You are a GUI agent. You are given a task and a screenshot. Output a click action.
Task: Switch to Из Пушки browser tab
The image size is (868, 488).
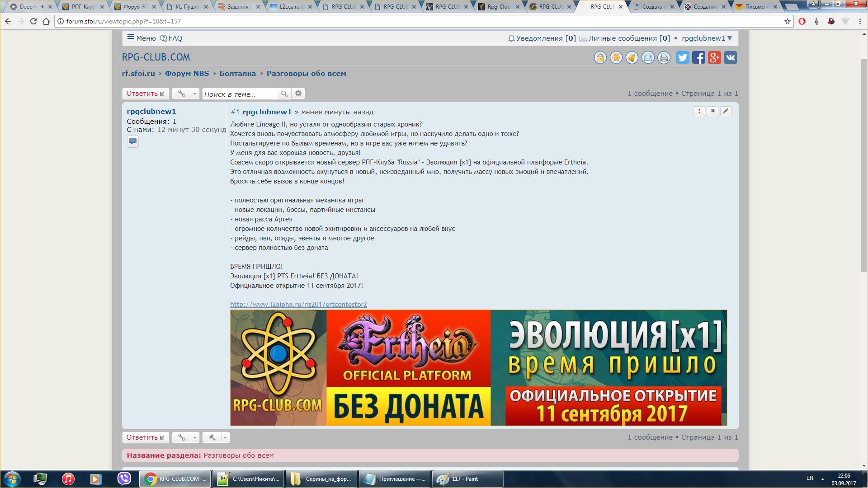(x=187, y=7)
